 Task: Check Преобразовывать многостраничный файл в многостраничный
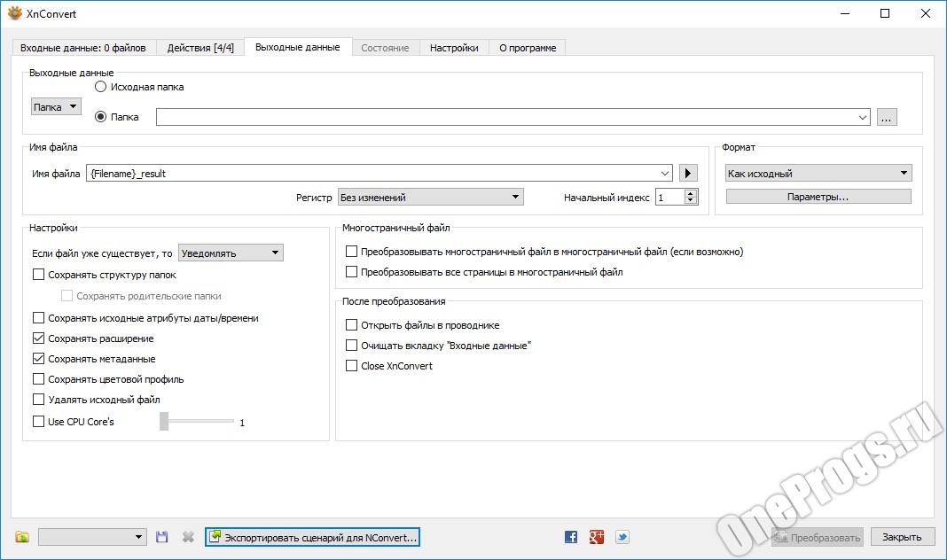351,251
